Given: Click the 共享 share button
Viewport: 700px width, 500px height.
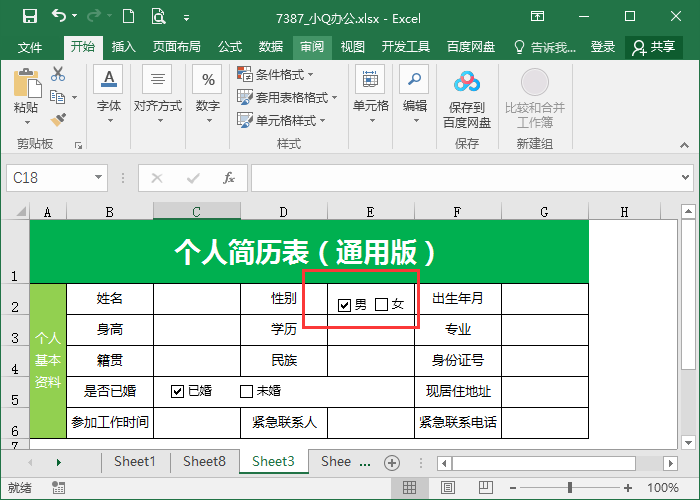Looking at the screenshot, I should [x=654, y=47].
